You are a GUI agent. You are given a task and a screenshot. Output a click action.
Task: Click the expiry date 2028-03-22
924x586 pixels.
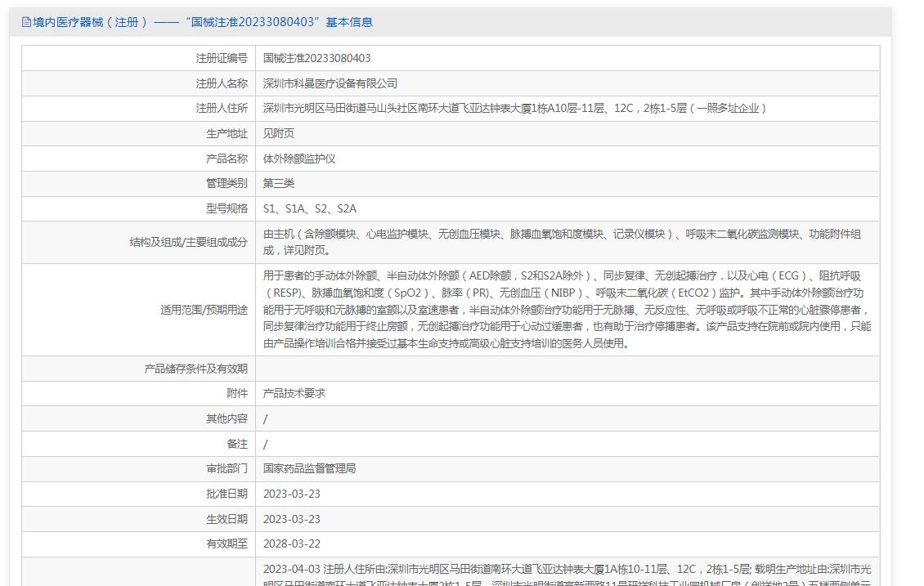coord(292,544)
